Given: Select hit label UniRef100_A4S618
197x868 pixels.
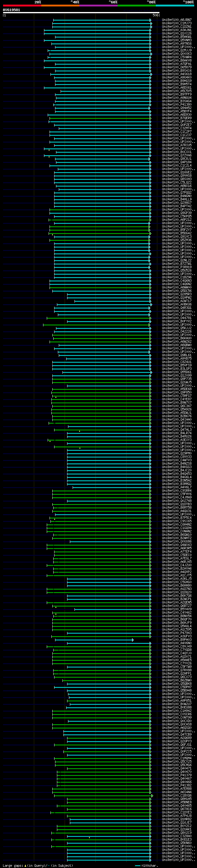Looking at the screenshot, I should 177,74.
